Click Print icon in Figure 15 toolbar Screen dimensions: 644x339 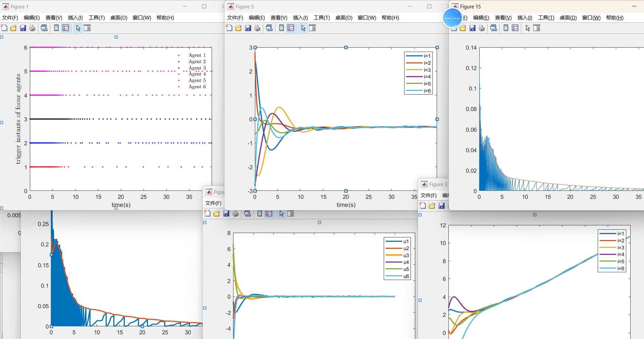coord(482,28)
